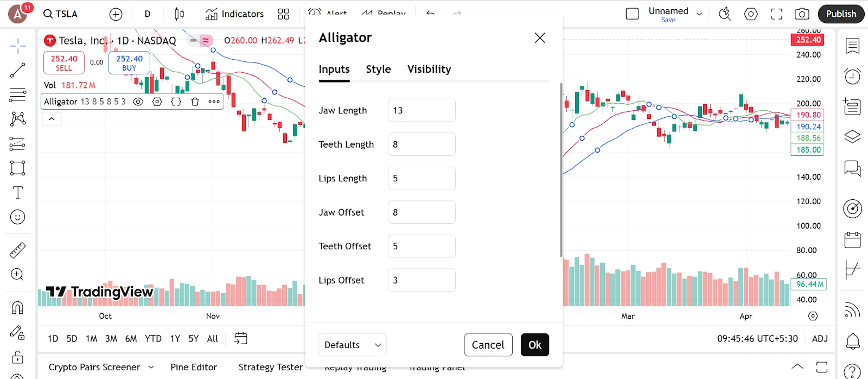
Task: Hide the Alligator indicator with eye icon
Action: coord(138,102)
